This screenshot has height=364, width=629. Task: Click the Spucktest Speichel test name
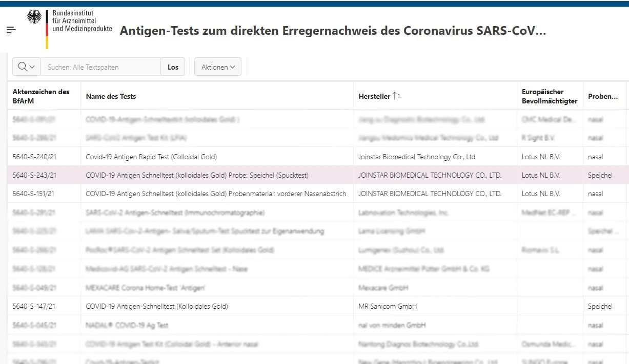(197, 175)
